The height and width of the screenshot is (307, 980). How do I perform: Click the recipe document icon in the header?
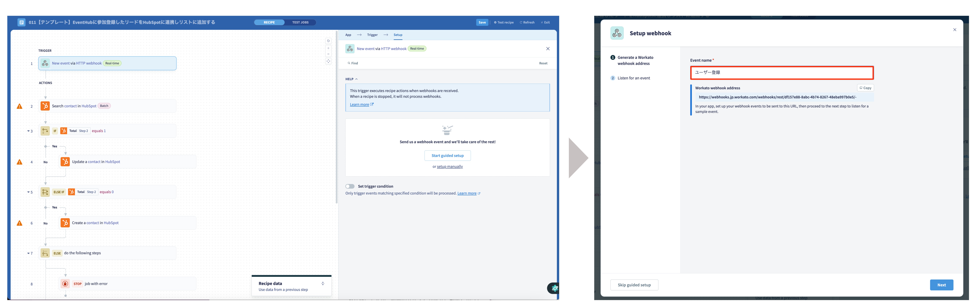point(21,22)
